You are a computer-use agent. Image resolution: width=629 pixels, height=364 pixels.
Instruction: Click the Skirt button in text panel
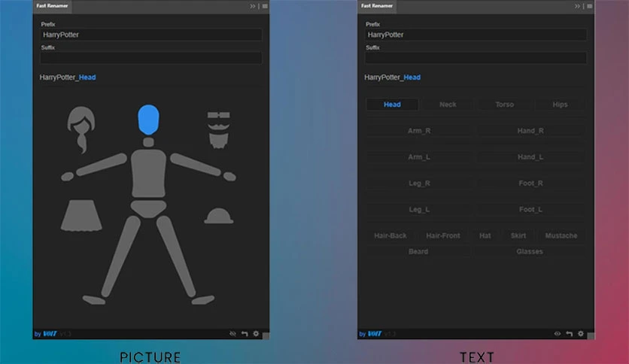tap(518, 235)
